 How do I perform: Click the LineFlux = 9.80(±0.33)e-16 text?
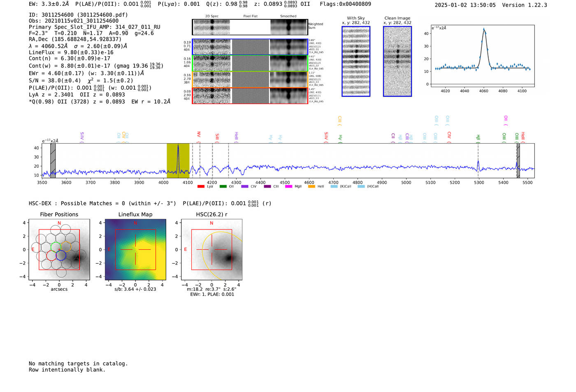(x=71, y=53)
